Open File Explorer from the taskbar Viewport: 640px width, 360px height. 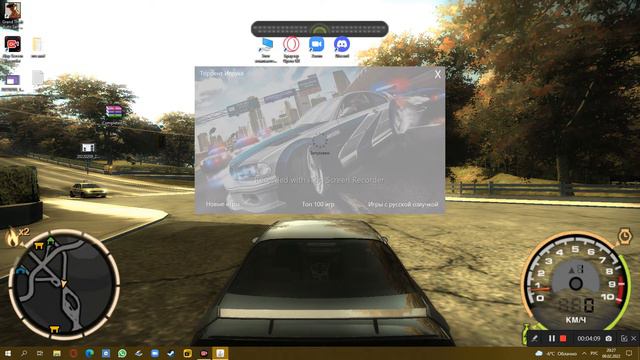point(57,353)
